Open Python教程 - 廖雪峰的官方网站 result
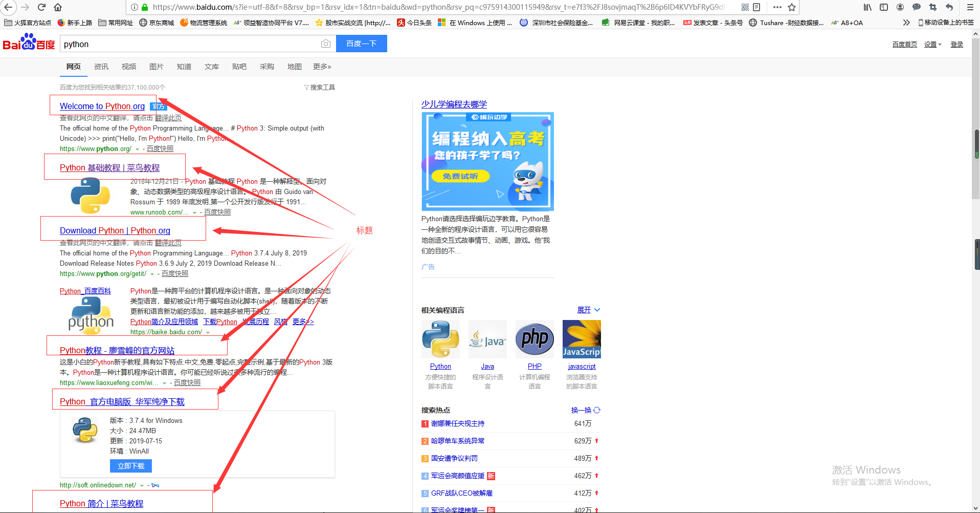Screen dimensions: 980x513 tap(117, 350)
